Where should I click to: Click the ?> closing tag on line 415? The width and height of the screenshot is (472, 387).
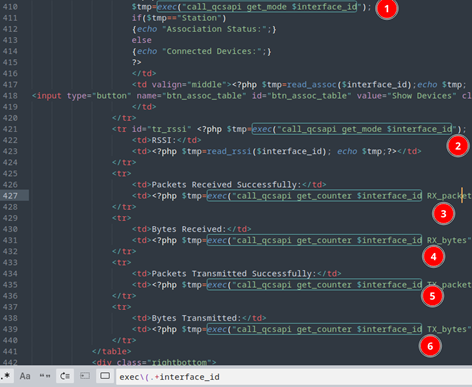137,62
